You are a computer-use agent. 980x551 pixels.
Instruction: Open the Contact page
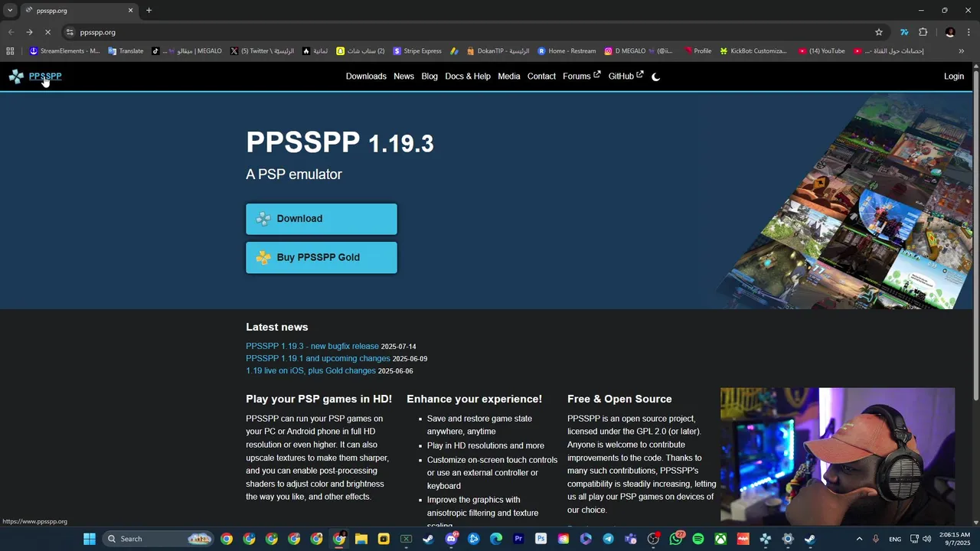point(541,76)
